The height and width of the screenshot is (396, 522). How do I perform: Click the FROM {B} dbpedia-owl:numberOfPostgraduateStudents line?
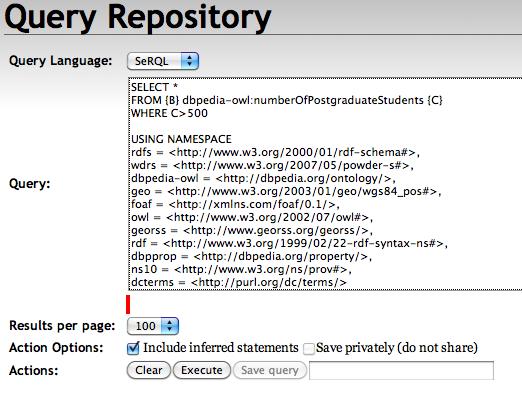287,100
